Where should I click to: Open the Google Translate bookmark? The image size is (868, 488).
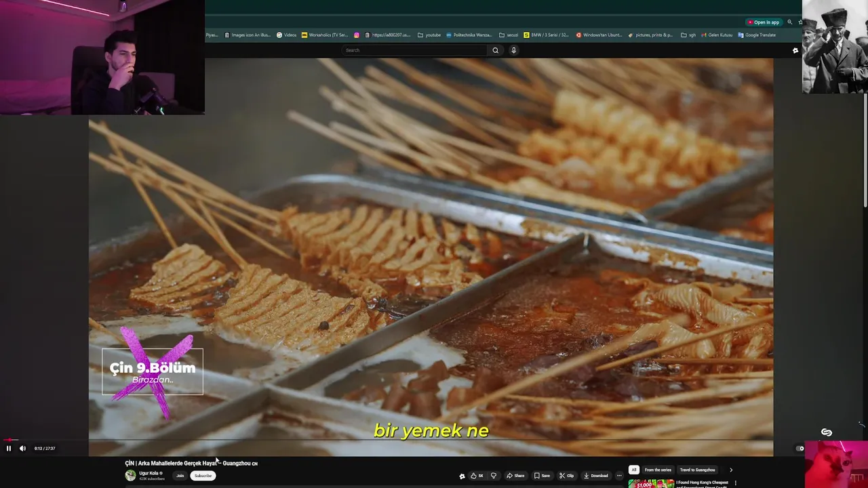757,35
